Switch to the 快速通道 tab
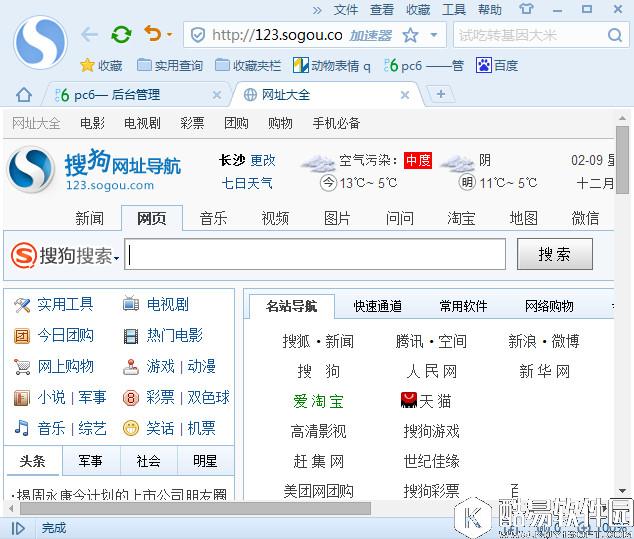Screen dimensions: 634x539 tap(378, 306)
